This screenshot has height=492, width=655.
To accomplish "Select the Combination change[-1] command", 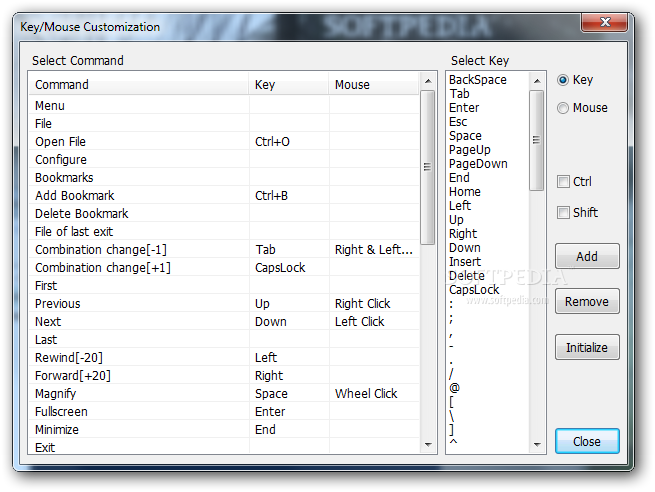I will tap(224, 249).
